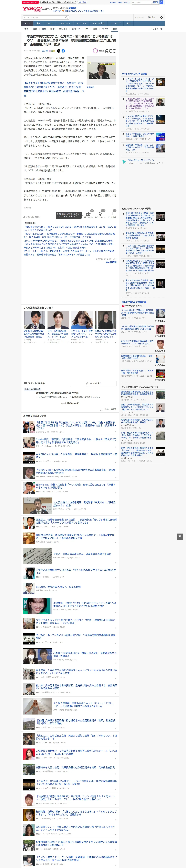Open the トップ tab
Image resolution: width=186 pixels, height=868 pixels.
(27, 24)
